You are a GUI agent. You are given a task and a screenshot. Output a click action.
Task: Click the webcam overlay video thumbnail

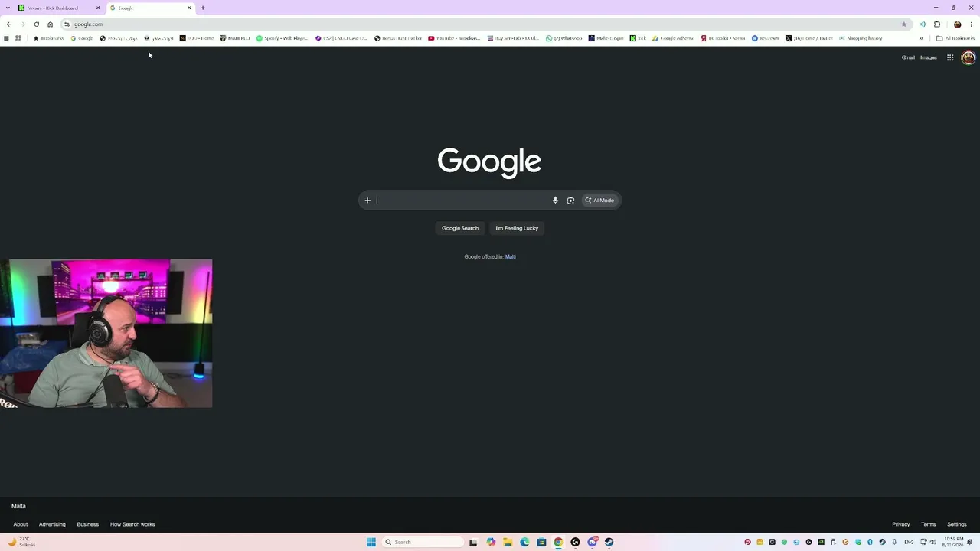click(x=106, y=334)
